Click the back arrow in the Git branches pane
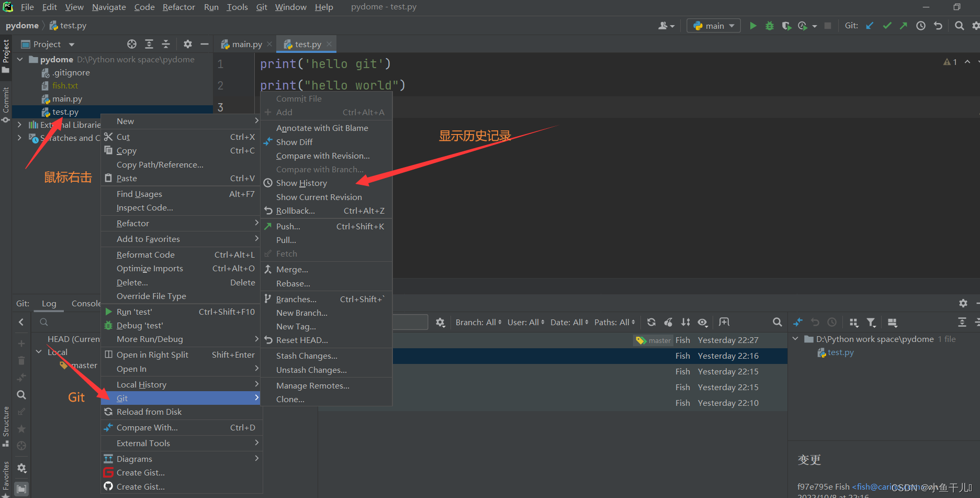Image resolution: width=980 pixels, height=498 pixels. [21, 322]
